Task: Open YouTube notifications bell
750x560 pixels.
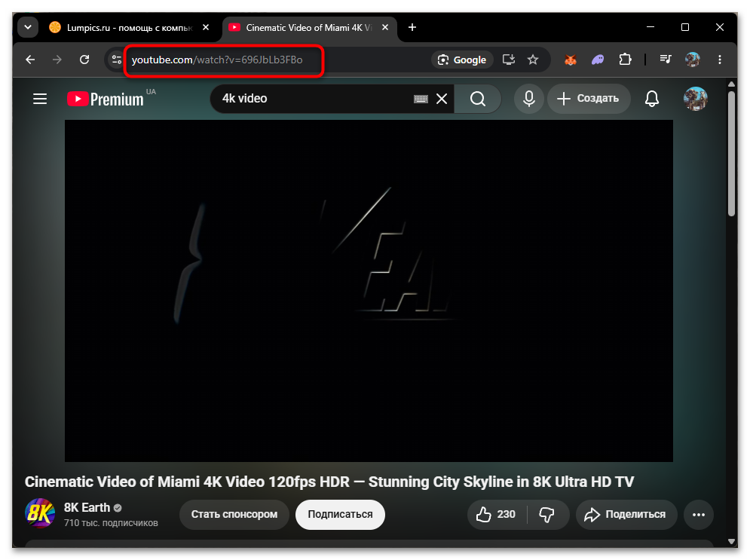Action: [652, 99]
